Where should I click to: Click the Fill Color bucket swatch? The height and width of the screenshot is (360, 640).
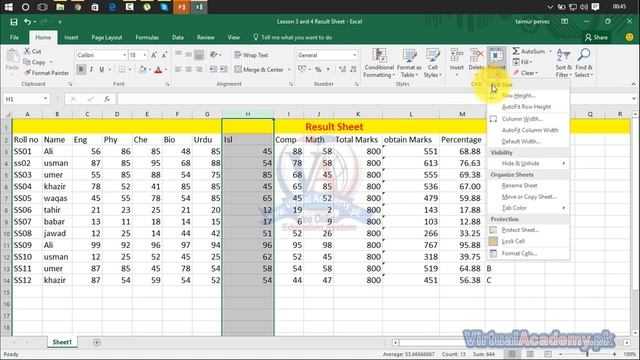142,70
